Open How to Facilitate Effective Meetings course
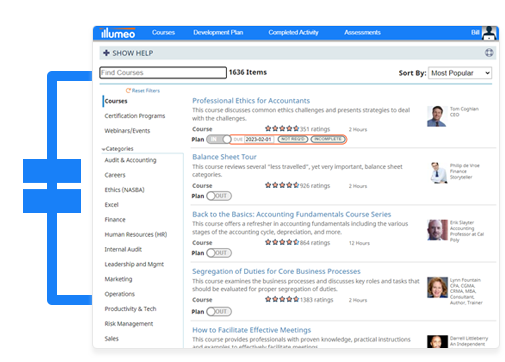The width and height of the screenshot is (505, 362). coord(252,330)
